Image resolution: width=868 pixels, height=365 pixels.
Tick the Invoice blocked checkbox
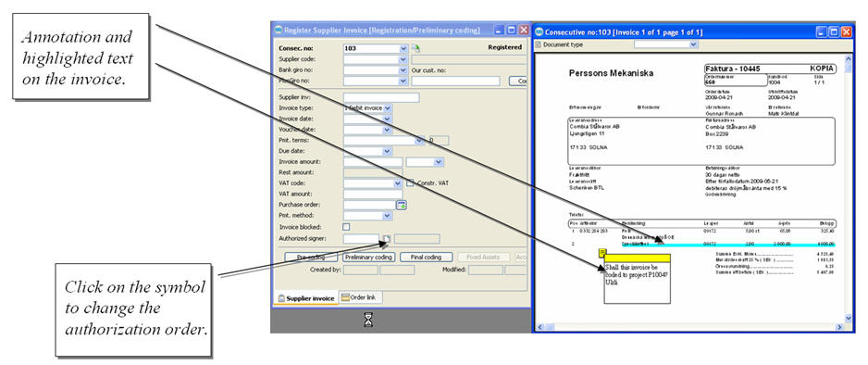346,227
